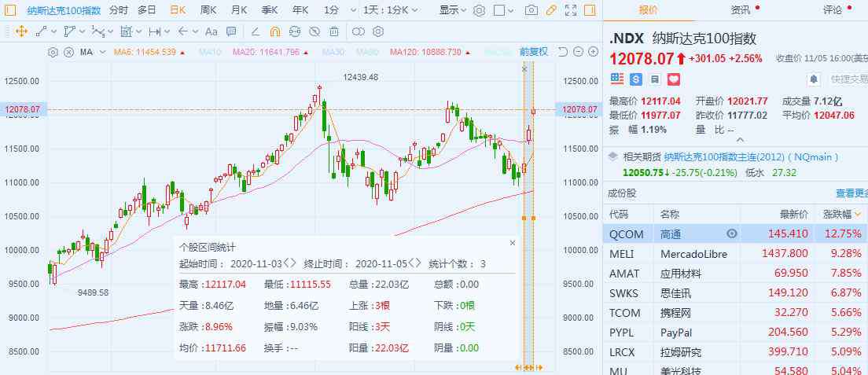Delete drawings with trash icon
Screen dimensions: 868x375
(x=334, y=31)
